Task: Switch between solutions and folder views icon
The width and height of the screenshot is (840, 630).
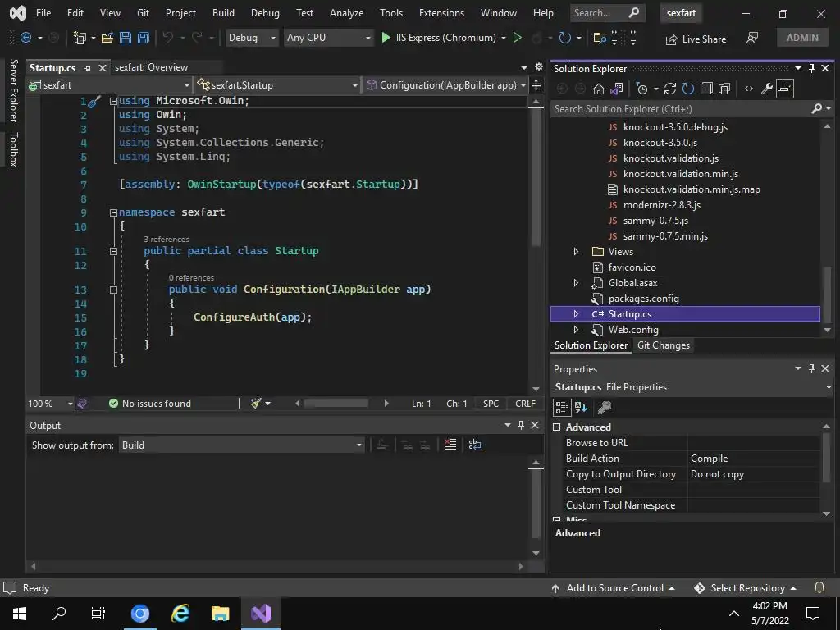Action: [x=617, y=89]
